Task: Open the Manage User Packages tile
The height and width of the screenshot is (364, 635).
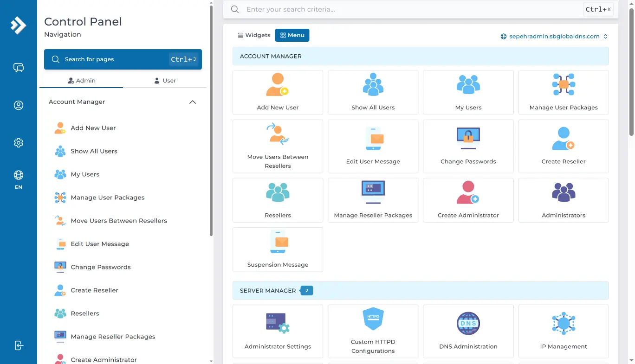Action: click(564, 92)
